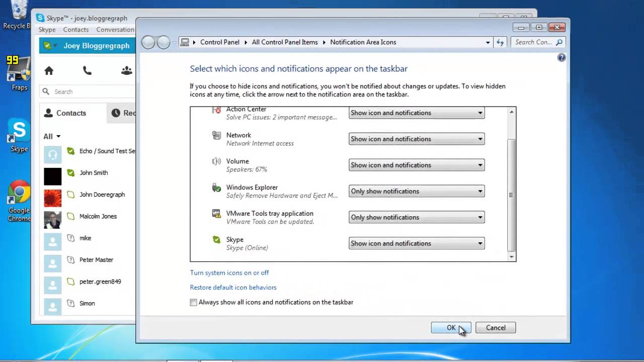Screen dimensions: 644x362
Task: Click the Skype search magnifier icon
Action: coord(46,92)
